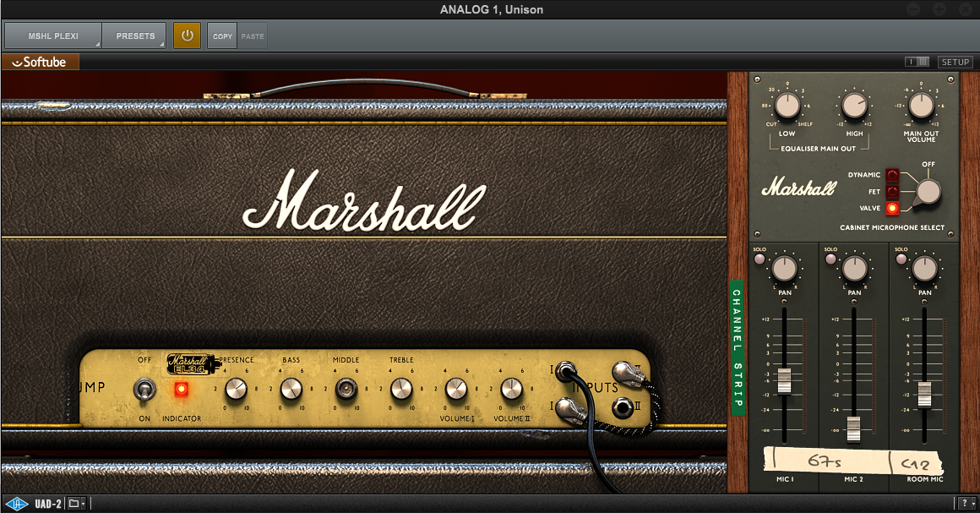Click the BASS knob on the amp
This screenshot has width=980, height=513.
(291, 389)
